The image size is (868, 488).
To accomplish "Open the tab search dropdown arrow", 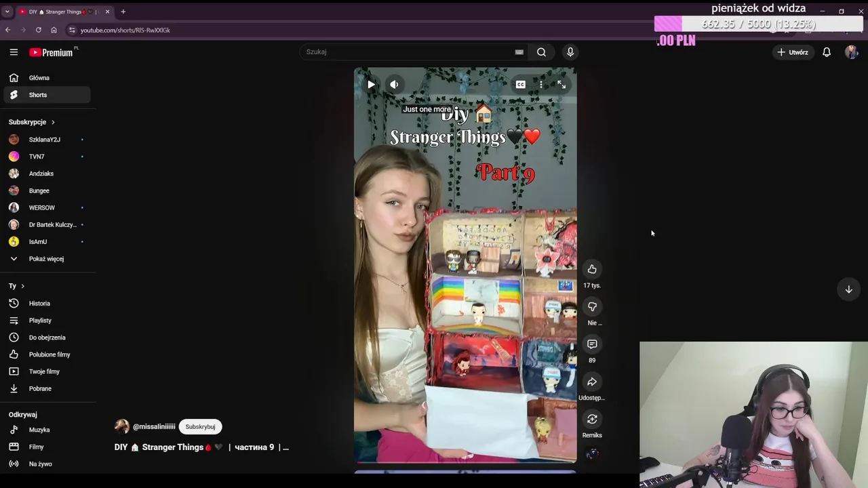I will (x=7, y=12).
